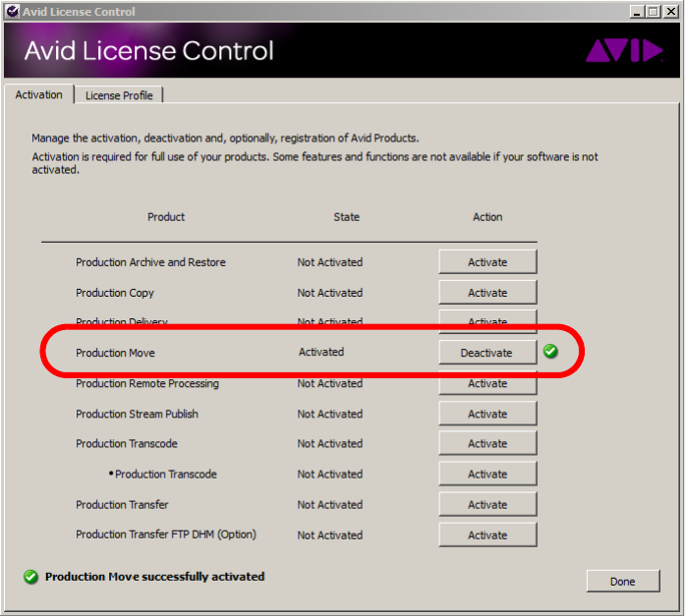Activate Production Stream Publish

(487, 414)
